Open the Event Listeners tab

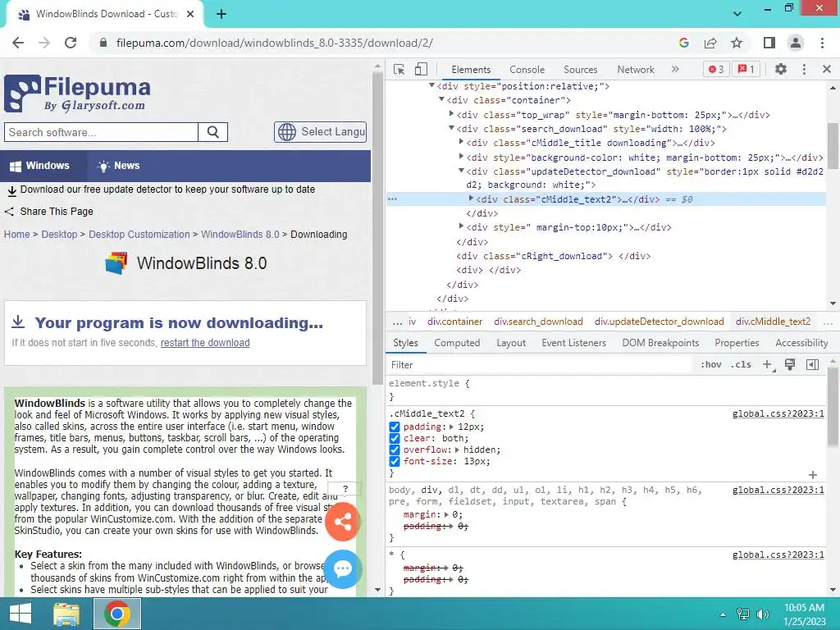pos(573,343)
